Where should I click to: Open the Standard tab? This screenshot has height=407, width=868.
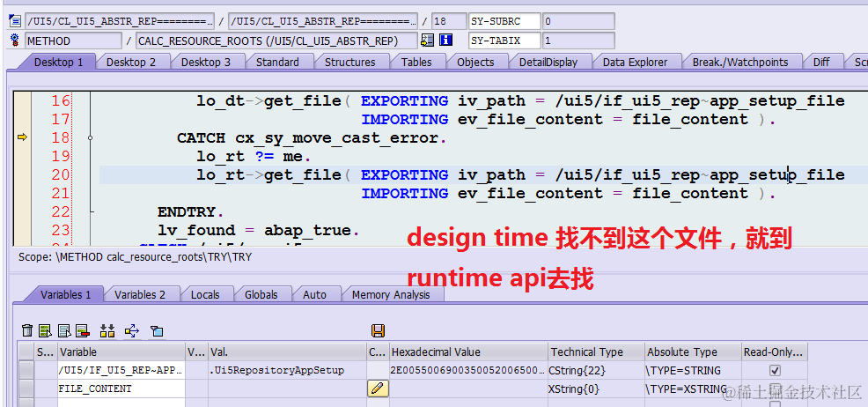coord(277,62)
